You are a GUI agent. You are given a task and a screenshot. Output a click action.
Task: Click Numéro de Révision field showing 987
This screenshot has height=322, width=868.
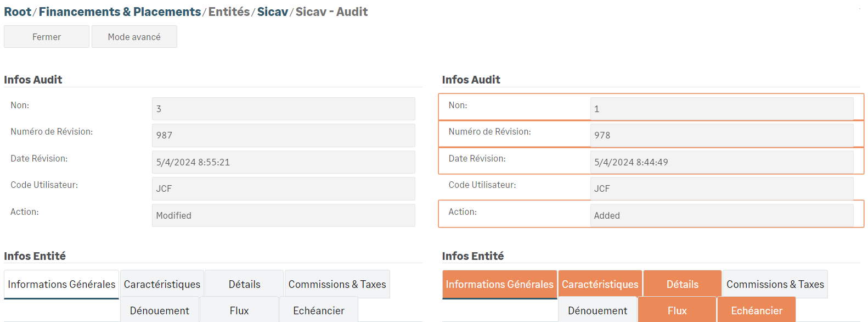coord(283,135)
